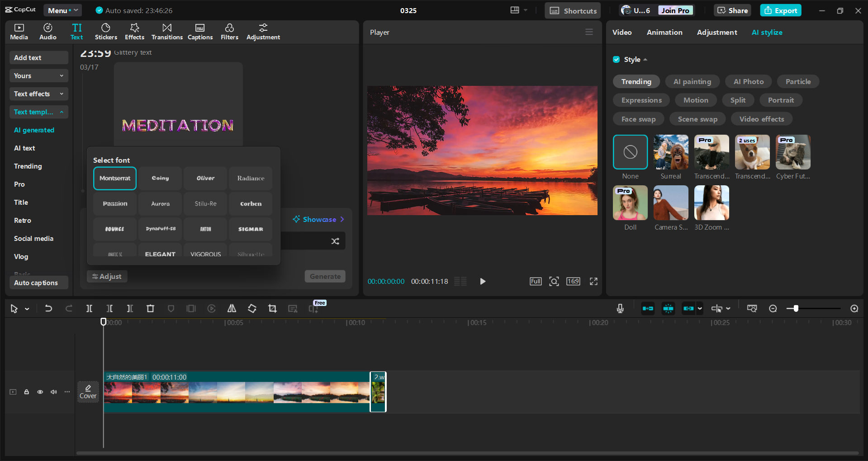
Task: Mute the main video track
Action: [x=53, y=392]
